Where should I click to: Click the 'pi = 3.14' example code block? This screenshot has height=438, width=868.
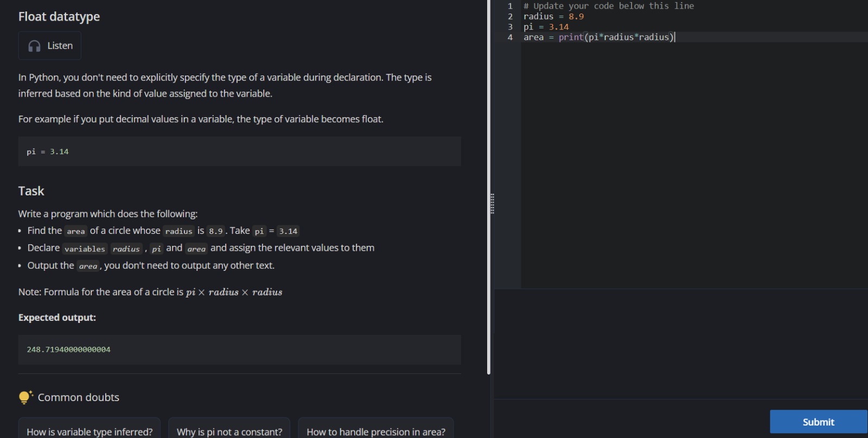point(239,151)
